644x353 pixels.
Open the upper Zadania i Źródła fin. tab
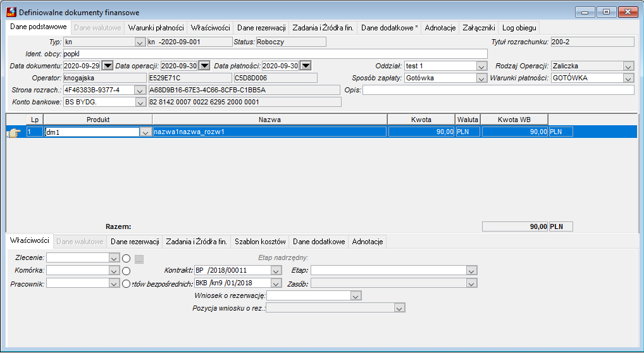pyautogui.click(x=323, y=28)
